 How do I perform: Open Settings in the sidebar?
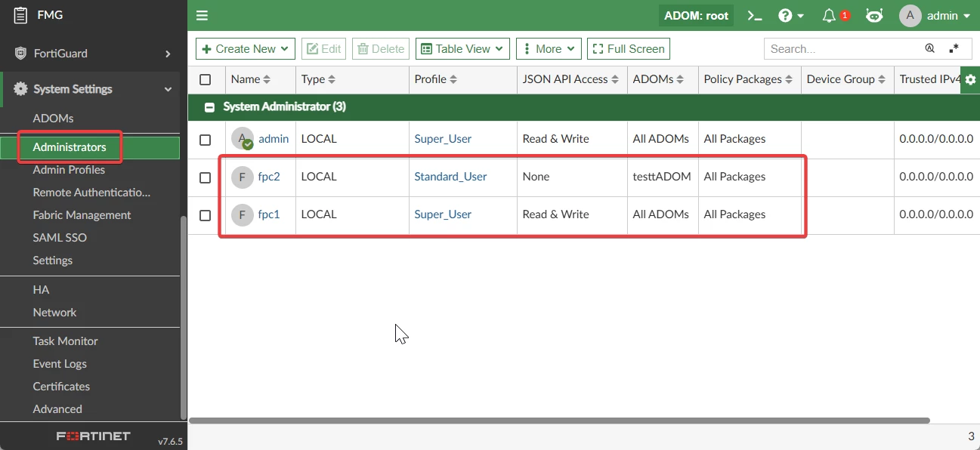pos(53,260)
